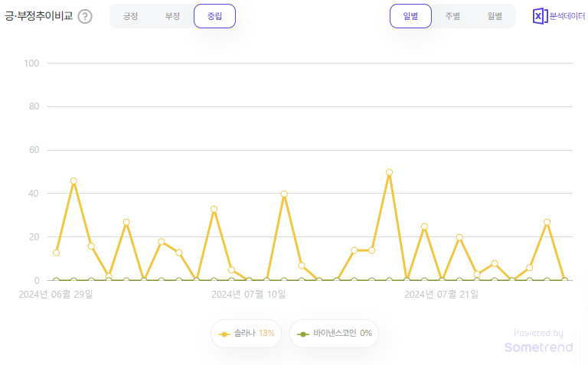Click the 솔라나 data point at 40

(284, 194)
